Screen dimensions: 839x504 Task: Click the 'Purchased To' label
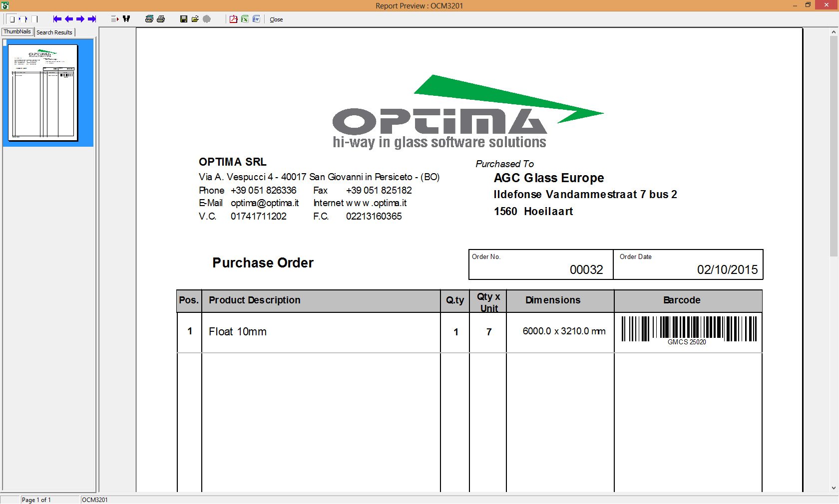504,164
